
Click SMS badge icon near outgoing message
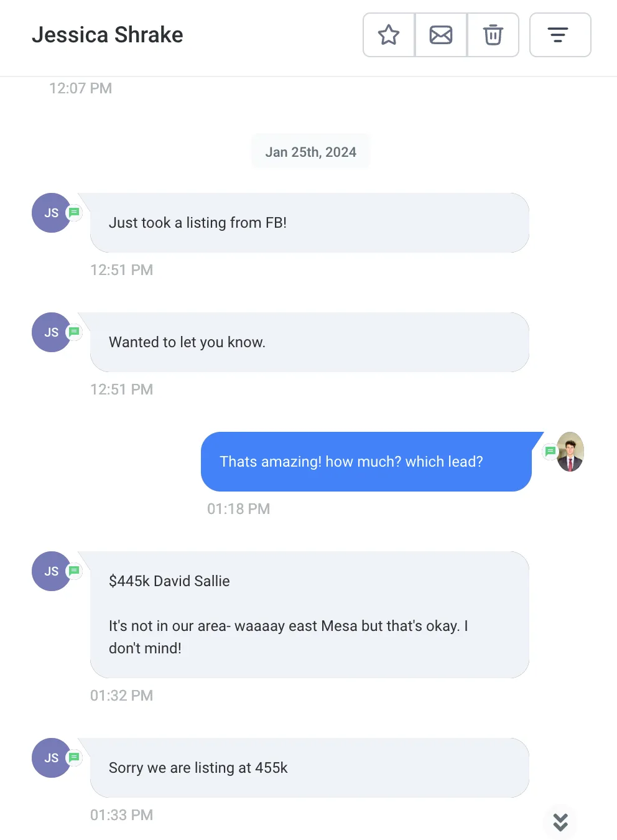point(550,451)
